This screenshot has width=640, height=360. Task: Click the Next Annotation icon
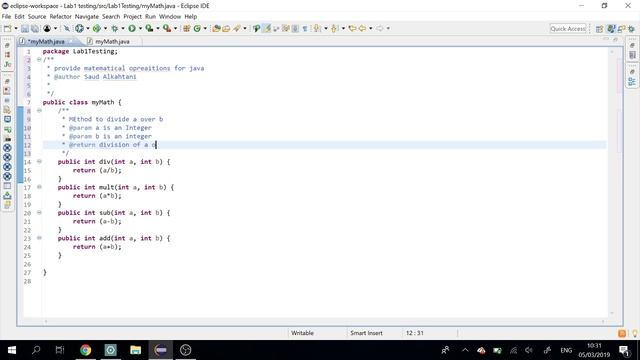(x=317, y=28)
